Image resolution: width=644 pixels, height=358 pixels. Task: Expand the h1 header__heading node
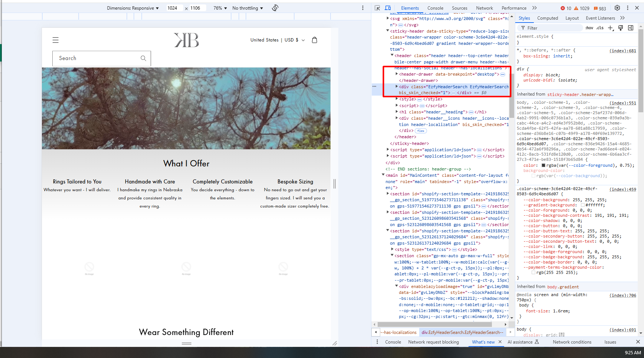pos(397,112)
